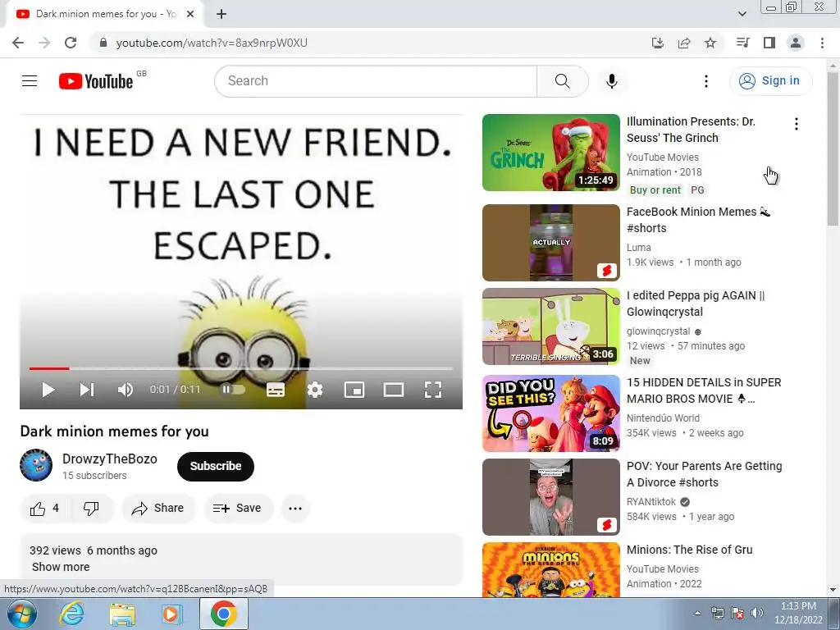Click the address bar URL
Image resolution: width=840 pixels, height=630 pixels.
(212, 43)
